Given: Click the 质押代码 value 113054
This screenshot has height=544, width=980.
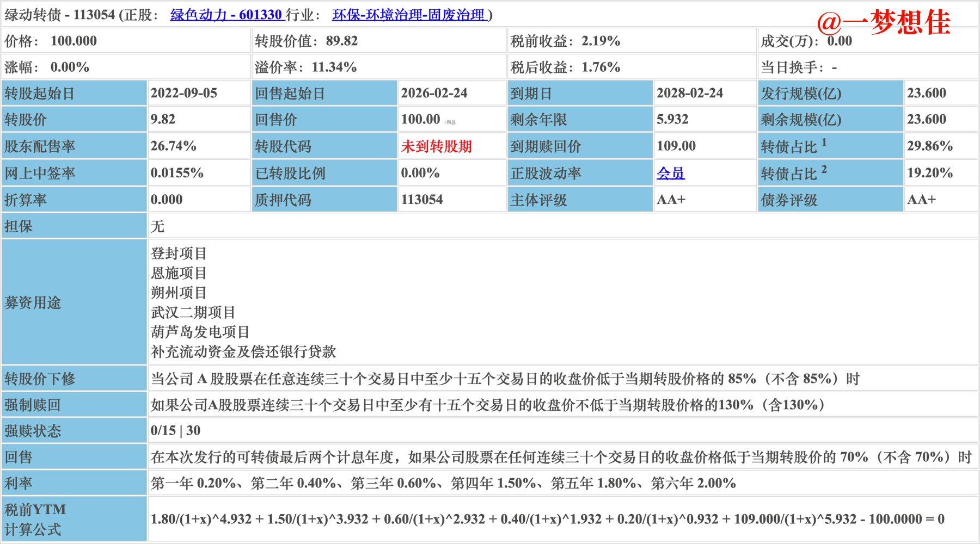Looking at the screenshot, I should (x=422, y=200).
